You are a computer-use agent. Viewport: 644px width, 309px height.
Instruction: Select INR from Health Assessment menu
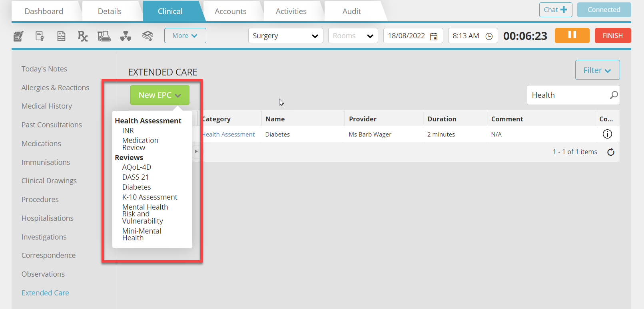[x=128, y=131]
